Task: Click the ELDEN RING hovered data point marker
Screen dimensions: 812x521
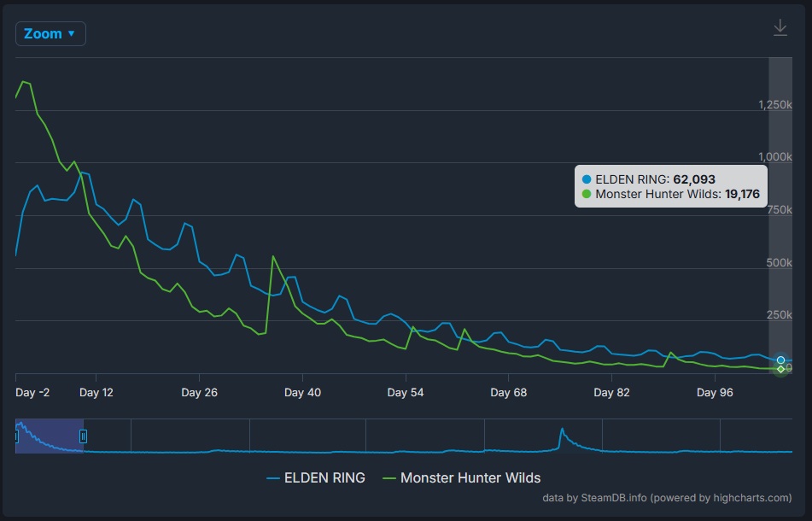Action: (780, 360)
